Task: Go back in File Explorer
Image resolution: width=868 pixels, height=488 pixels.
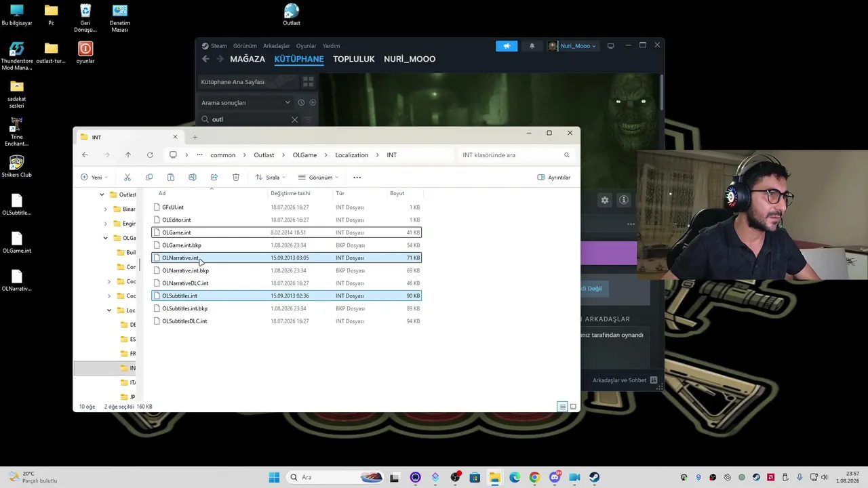Action: click(x=85, y=155)
